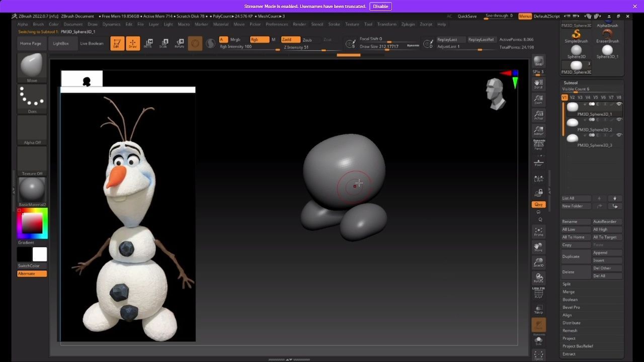Expand the Split subpalette section
Screen dimensions: 644x362
[x=567, y=284]
